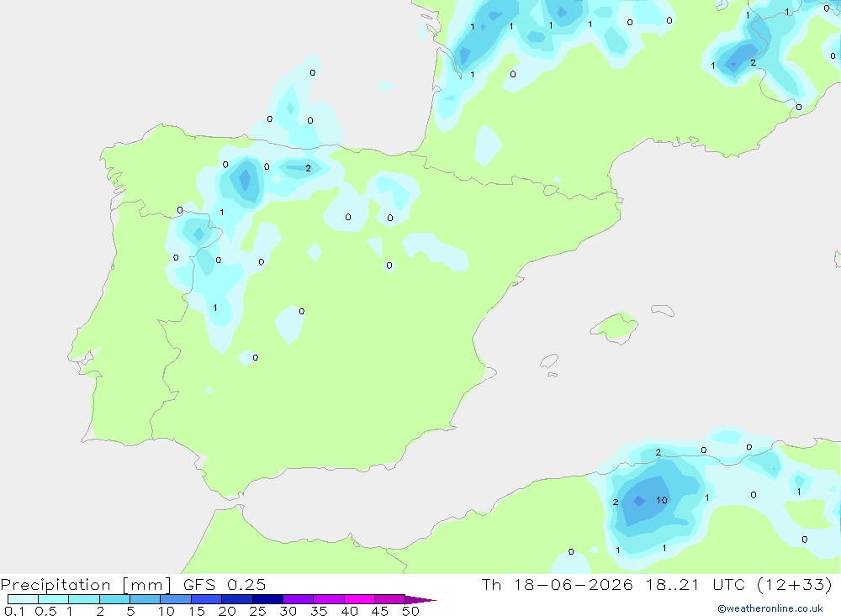Pick the 15–20 mm royal blue legend swatch
Screen dimensions: 841x616
(207, 599)
